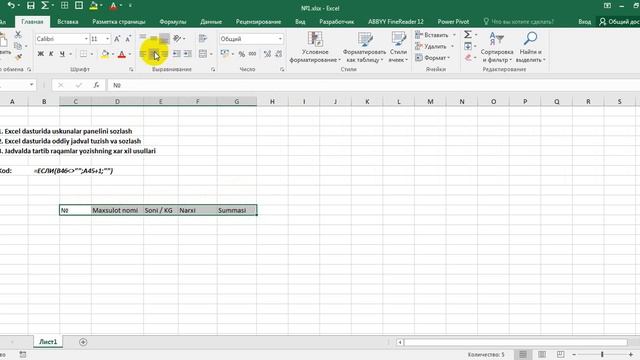Click the AutoSum sigma in Редактирование group

click(468, 35)
